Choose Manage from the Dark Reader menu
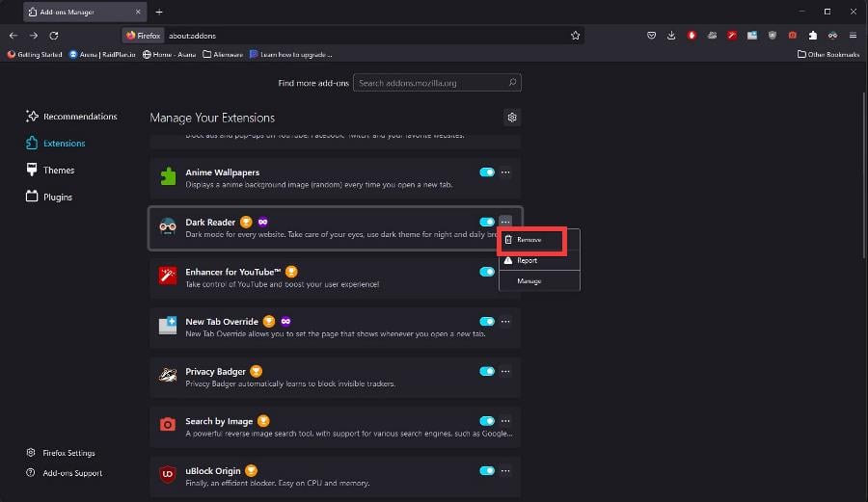 tap(539, 280)
